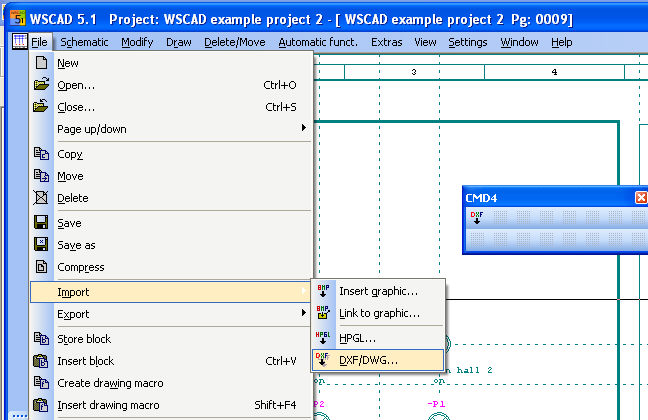Select Insert graphic... submenu item
648x420 pixels.
378,291
